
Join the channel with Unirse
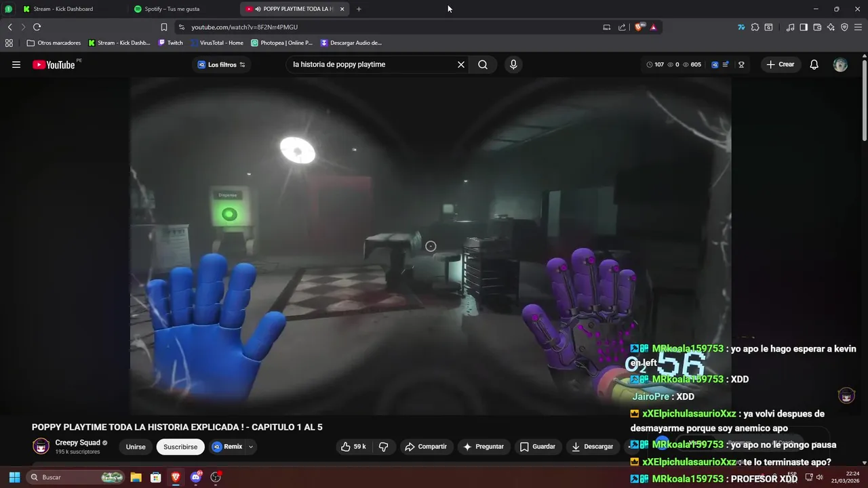tap(136, 447)
